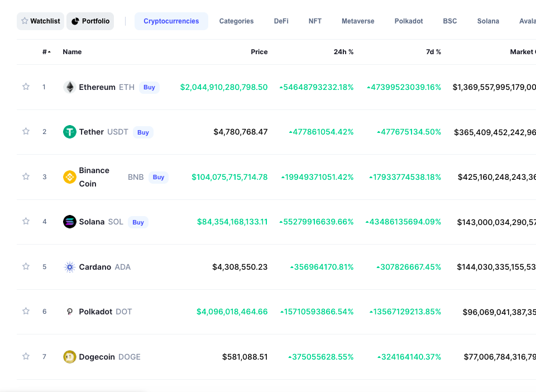Click the Binance Coin logo
Image resolution: width=536 pixels, height=392 pixels.
tap(70, 177)
